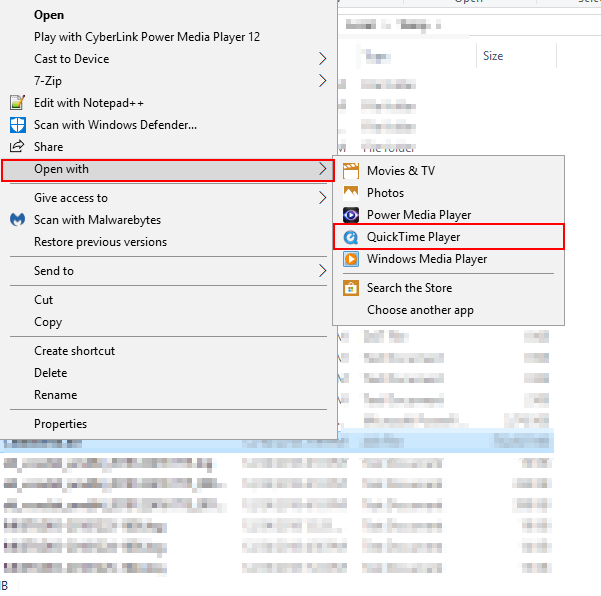
Task: Expand the 7-Zip submenu arrow
Action: click(322, 81)
